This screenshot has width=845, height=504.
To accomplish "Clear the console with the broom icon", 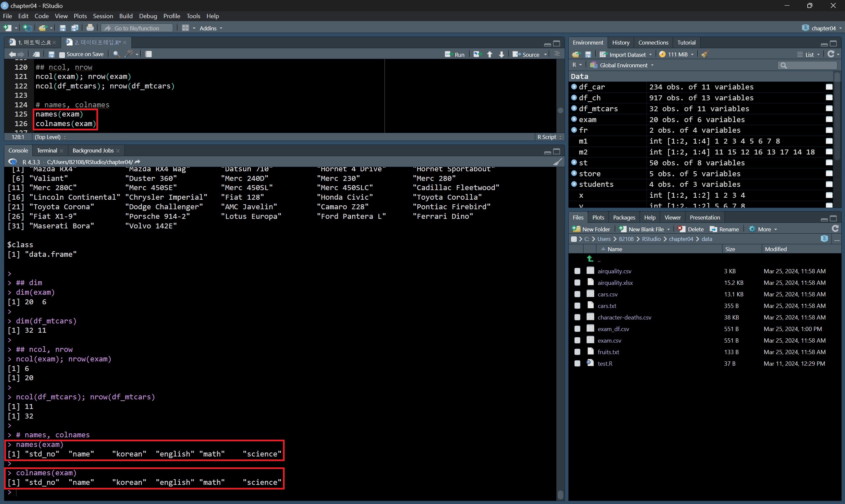I will point(557,162).
